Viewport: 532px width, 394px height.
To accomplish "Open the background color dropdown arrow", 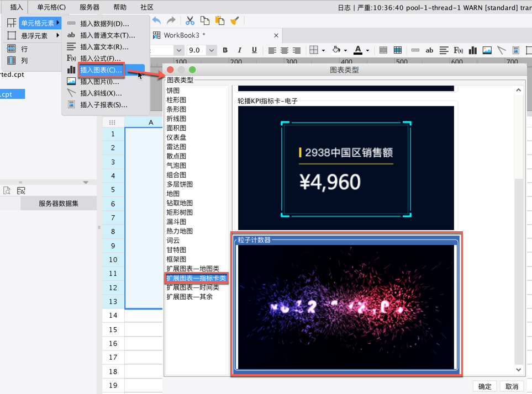I will [345, 50].
